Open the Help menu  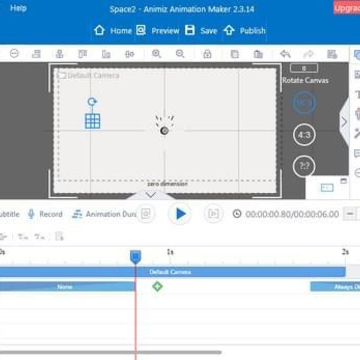pos(18,8)
